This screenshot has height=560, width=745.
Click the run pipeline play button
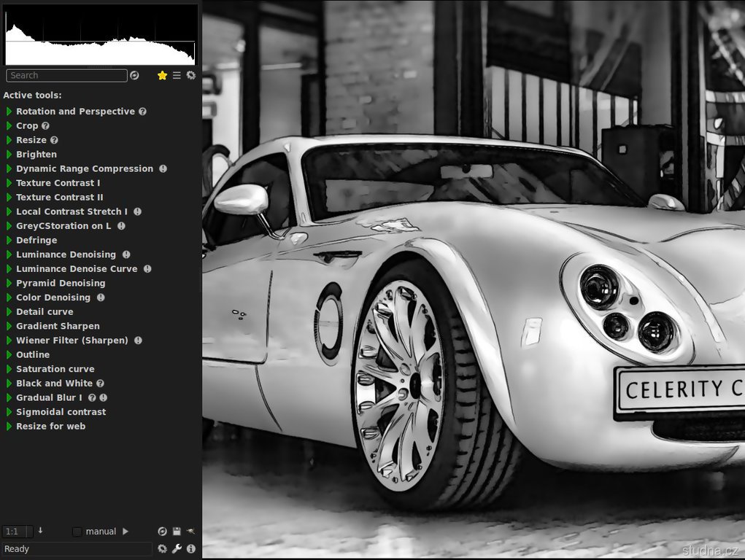[x=126, y=532]
